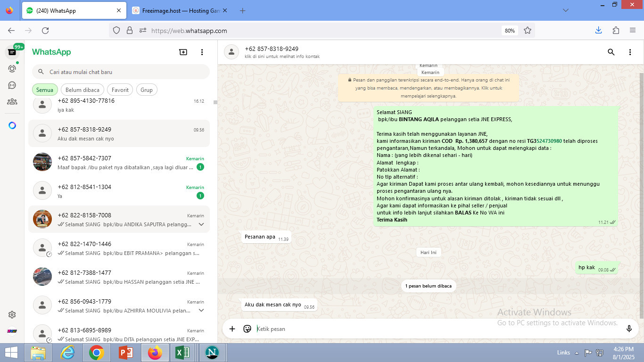The width and height of the screenshot is (644, 362).
Task: Open chat +62 812-8541-1304
Action: pyautogui.click(x=119, y=191)
